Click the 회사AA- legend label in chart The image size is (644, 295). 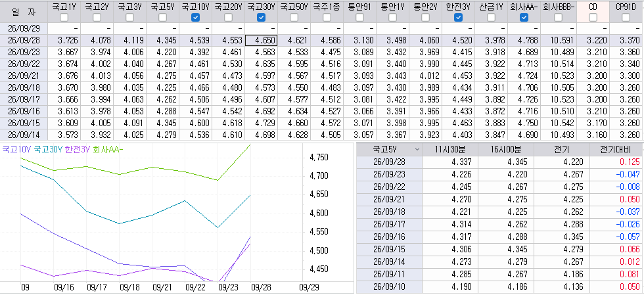108,150
